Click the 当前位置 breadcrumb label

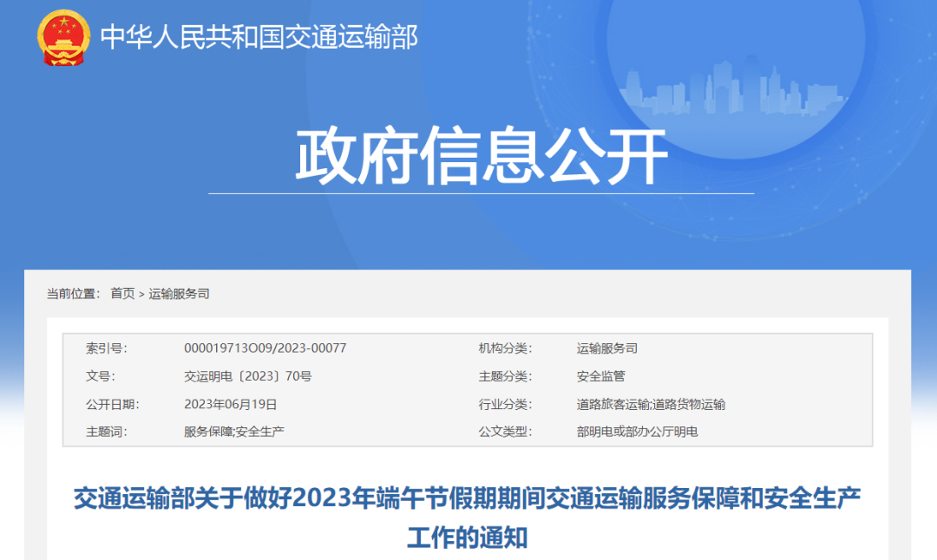(x=74, y=294)
